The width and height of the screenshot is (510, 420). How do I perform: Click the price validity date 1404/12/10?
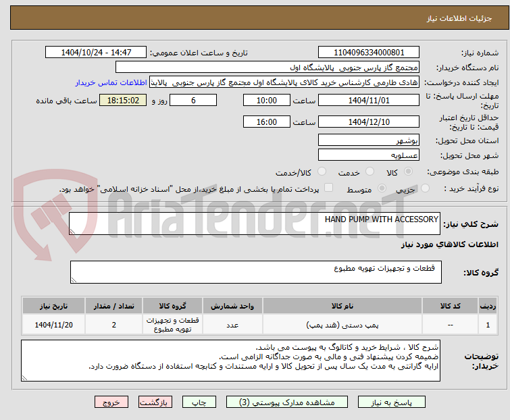[369, 122]
